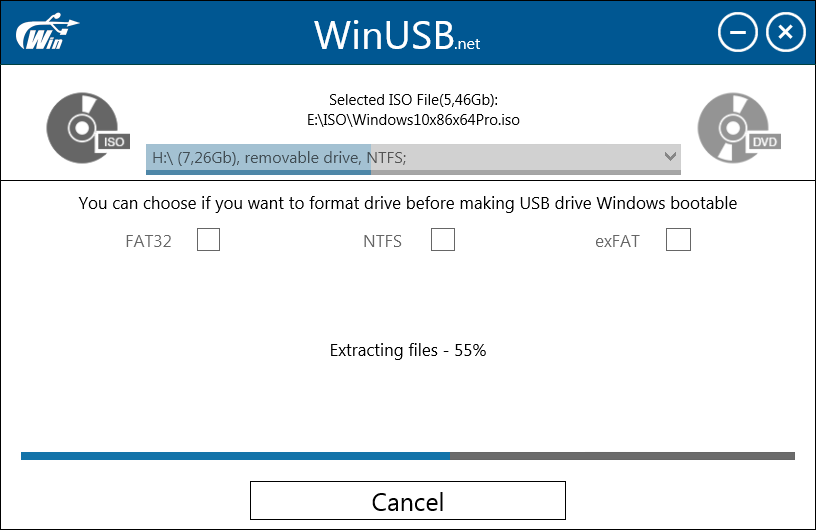Click the extraction progress bar
Image resolution: width=816 pixels, height=530 pixels.
click(x=407, y=456)
